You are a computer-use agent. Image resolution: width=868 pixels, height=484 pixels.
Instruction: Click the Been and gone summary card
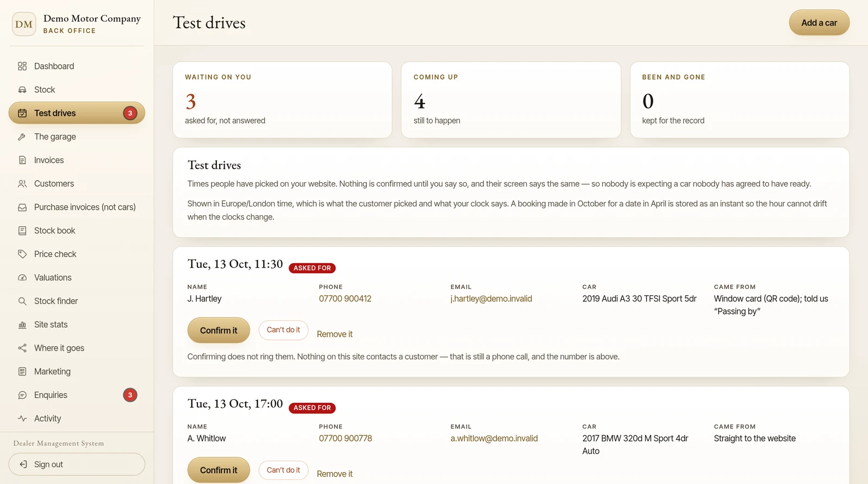click(739, 100)
